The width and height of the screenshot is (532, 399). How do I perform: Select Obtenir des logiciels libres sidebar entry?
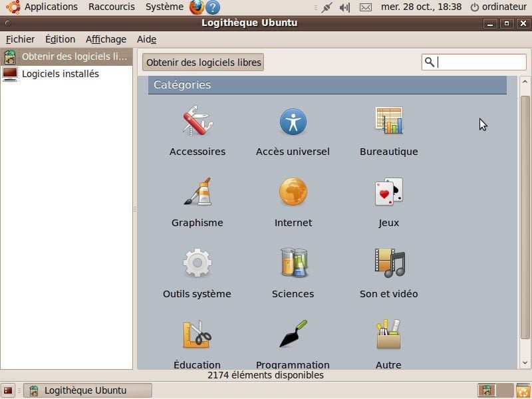click(x=66, y=57)
